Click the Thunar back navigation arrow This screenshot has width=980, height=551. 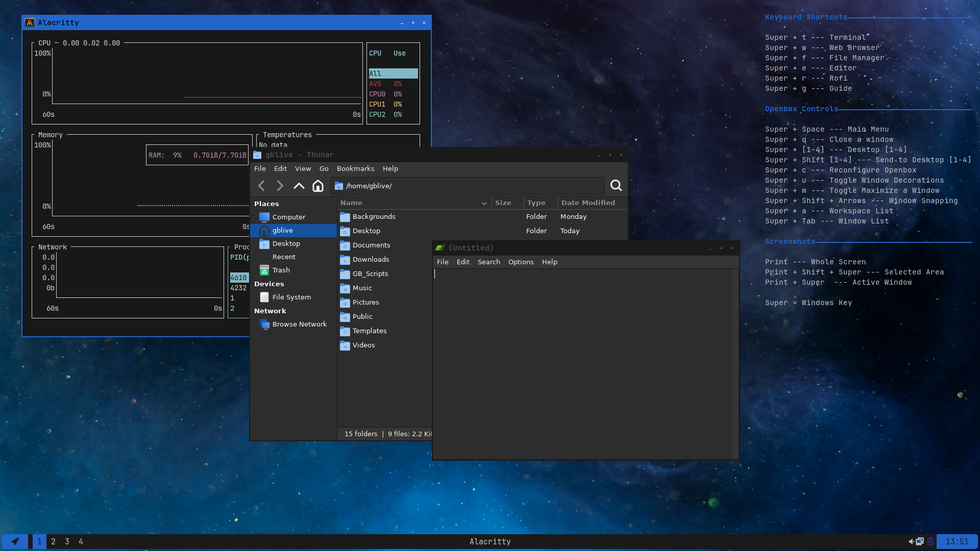click(262, 186)
